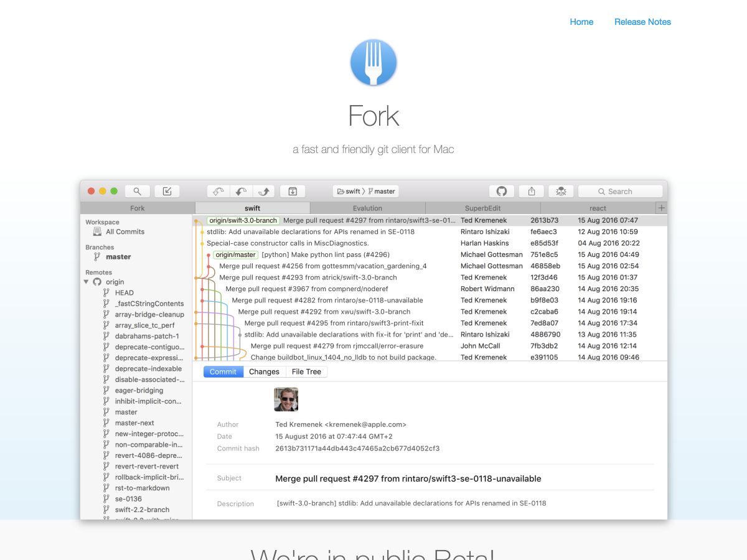Viewport: 747px width, 560px height.
Task: Click the magnifier quick-search toolbar button
Action: tap(138, 192)
